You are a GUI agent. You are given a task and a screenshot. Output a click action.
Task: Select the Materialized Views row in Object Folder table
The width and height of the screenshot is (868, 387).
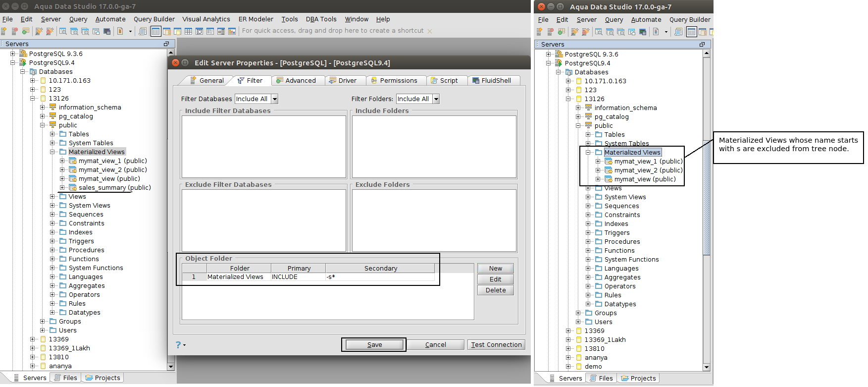click(x=308, y=277)
